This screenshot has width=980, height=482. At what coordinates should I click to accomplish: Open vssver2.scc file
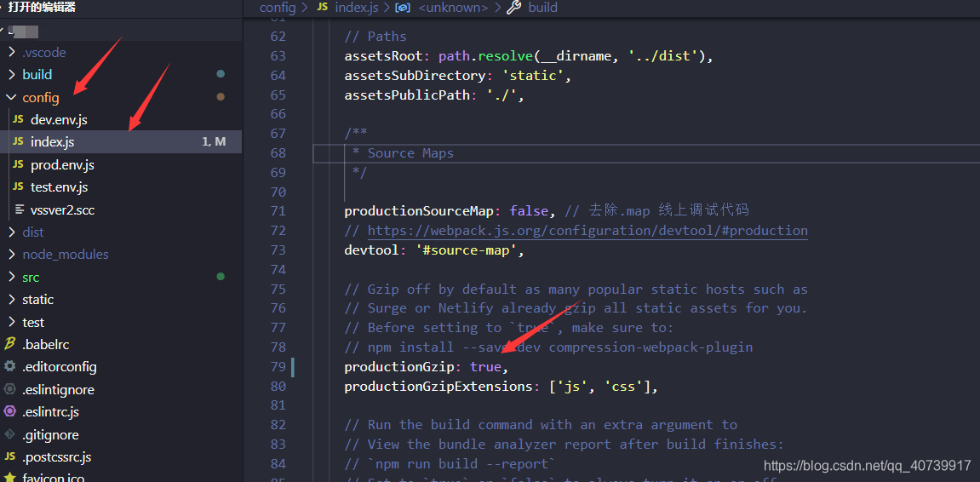pyautogui.click(x=62, y=210)
